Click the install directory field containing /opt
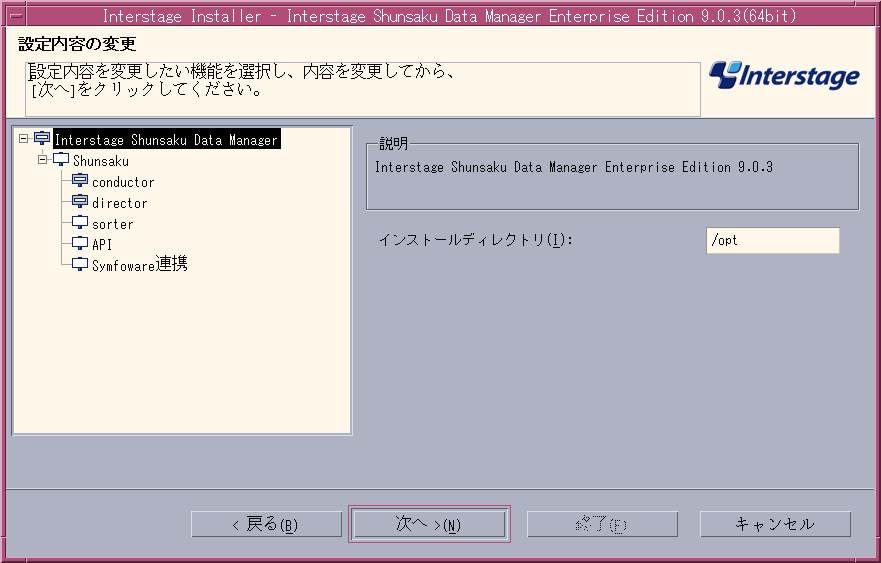881x563 pixels. pyautogui.click(x=773, y=240)
